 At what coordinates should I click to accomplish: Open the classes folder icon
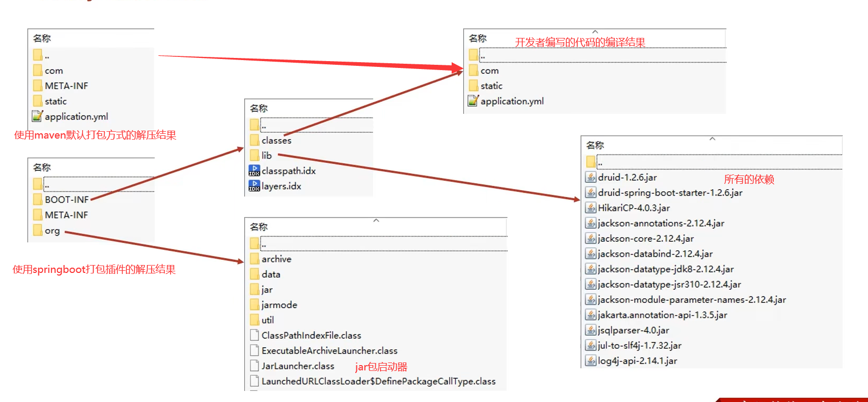pos(254,140)
